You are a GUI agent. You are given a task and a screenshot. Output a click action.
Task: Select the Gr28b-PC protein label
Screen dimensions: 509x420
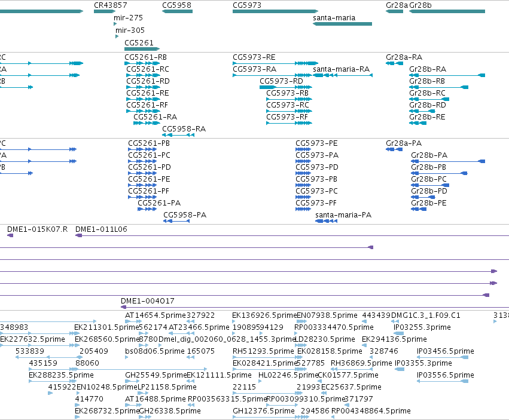tap(429, 179)
